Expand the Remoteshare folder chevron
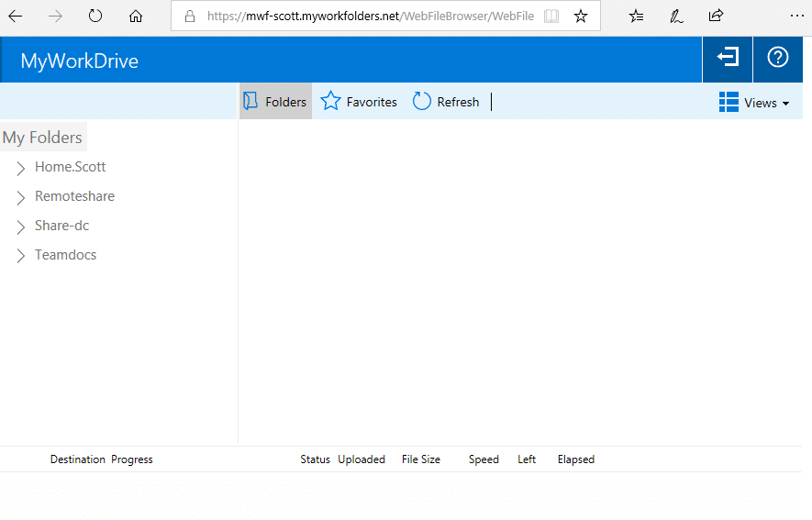Image resolution: width=812 pixels, height=520 pixels. [x=21, y=197]
